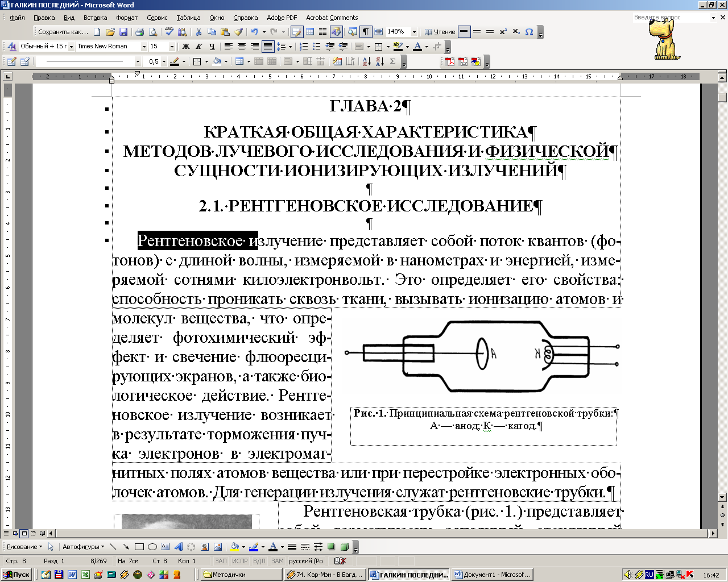Create a new blank document
Viewport: 728px width, 582px height.
[97, 32]
